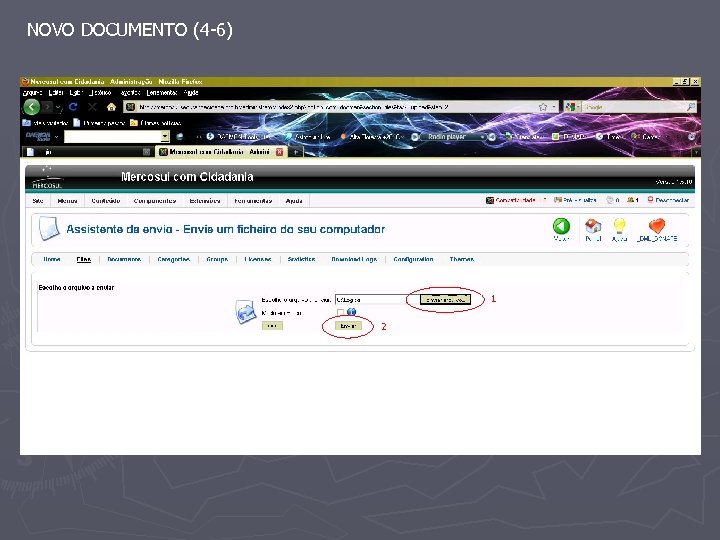Click in the Google search box
This screenshot has height=540, width=720.
[634, 107]
